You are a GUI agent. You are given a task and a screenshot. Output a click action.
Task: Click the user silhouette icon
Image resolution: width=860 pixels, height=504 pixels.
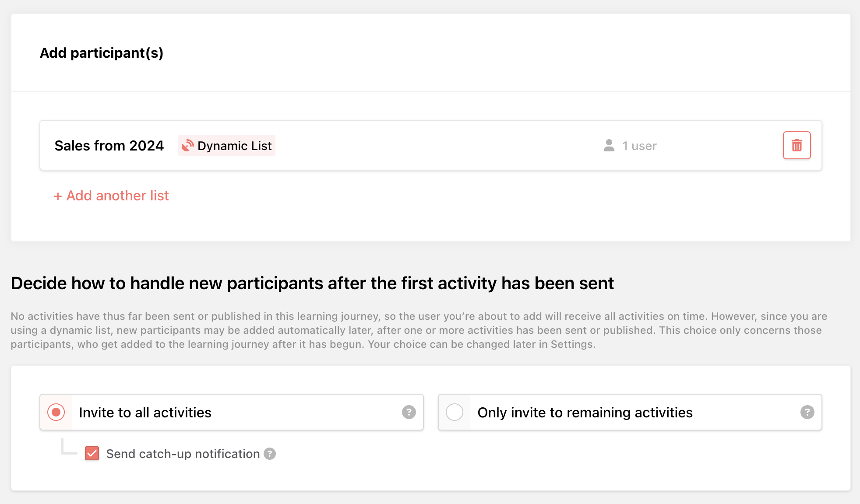pos(609,145)
